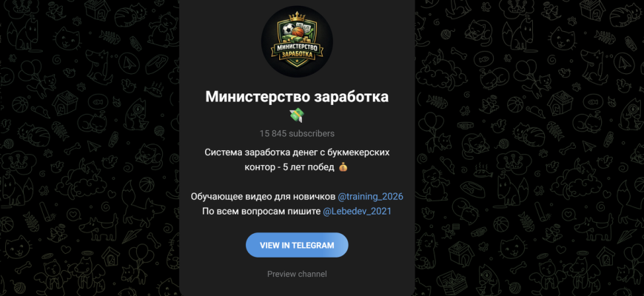
Task: Click the ЗАРАБОТКА text inside the logo
Action: pyautogui.click(x=297, y=54)
